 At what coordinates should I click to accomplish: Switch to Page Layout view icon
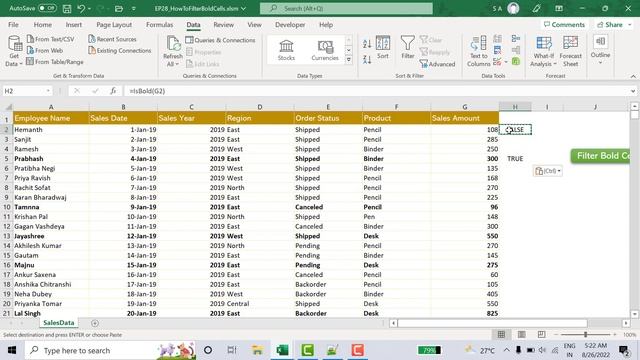[522, 335]
